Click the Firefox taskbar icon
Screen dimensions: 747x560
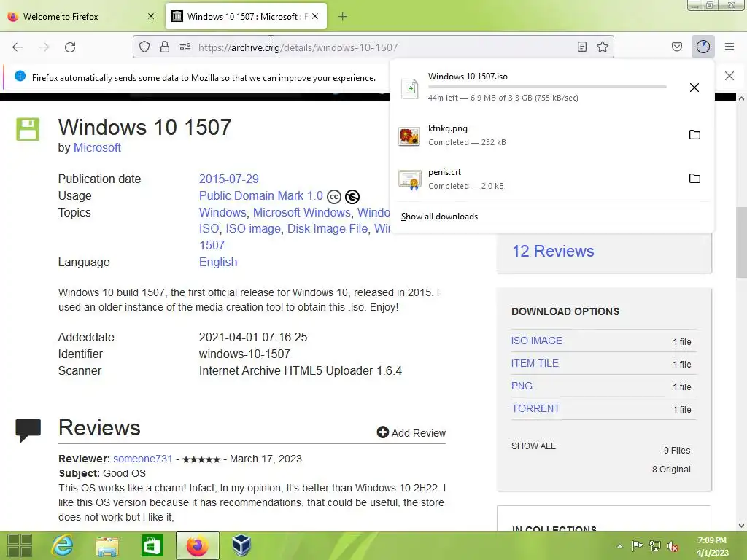(x=197, y=545)
